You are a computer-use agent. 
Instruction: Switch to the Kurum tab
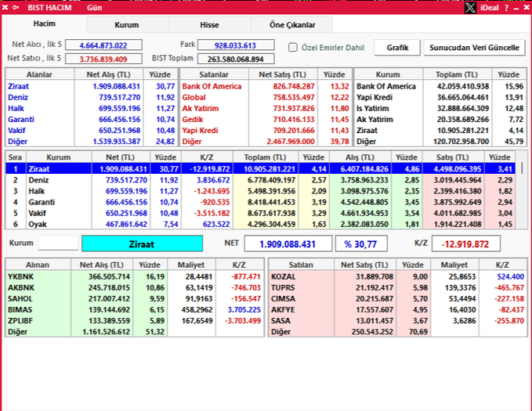click(x=127, y=25)
